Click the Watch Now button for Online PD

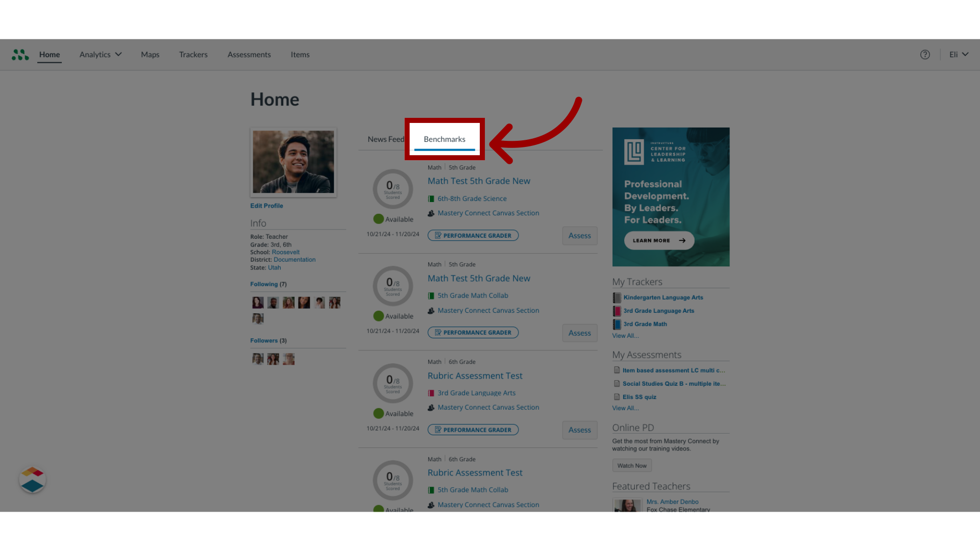(x=631, y=465)
